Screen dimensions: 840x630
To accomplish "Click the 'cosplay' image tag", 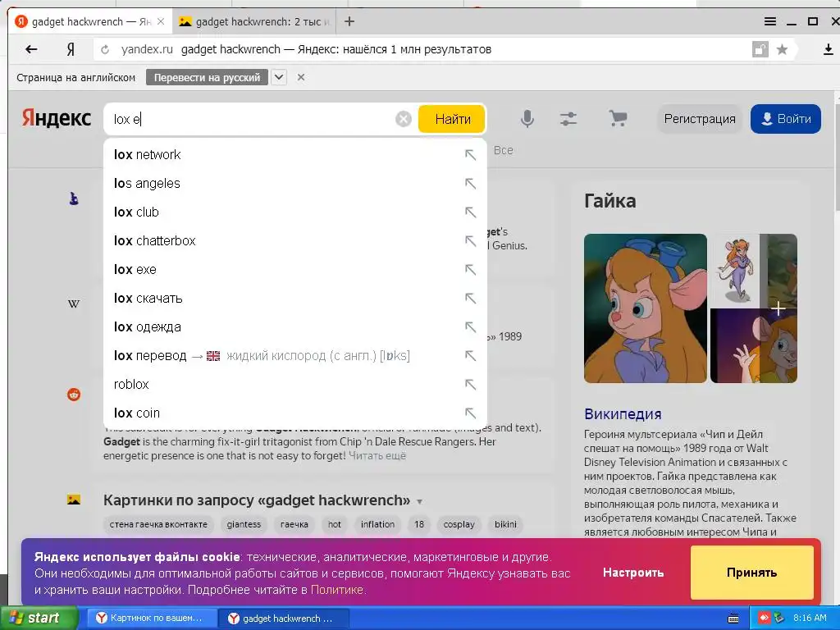I will 459,524.
